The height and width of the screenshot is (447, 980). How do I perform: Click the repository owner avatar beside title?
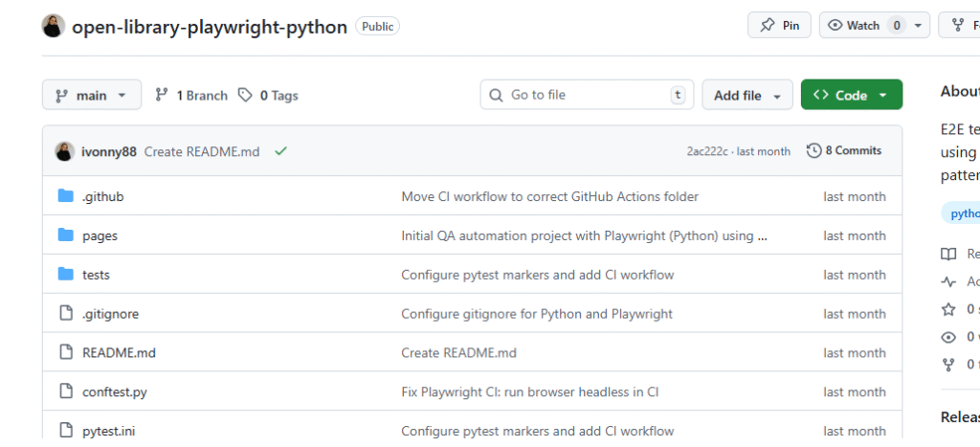tap(54, 26)
